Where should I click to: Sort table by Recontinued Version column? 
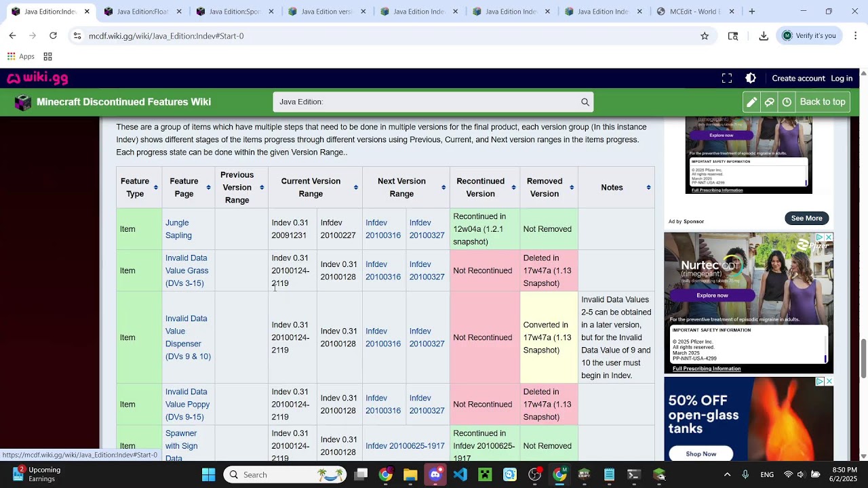514,188
